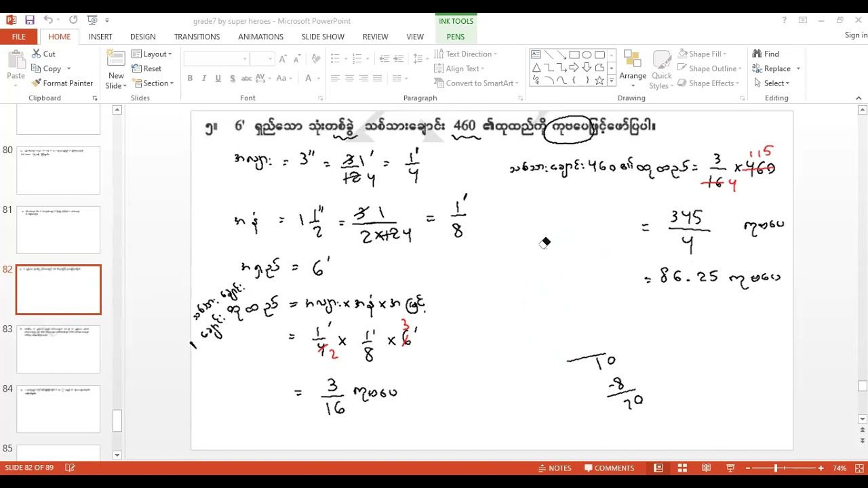Viewport: 868px width, 488px height.
Task: Click the New Slide icon
Action: click(116, 60)
